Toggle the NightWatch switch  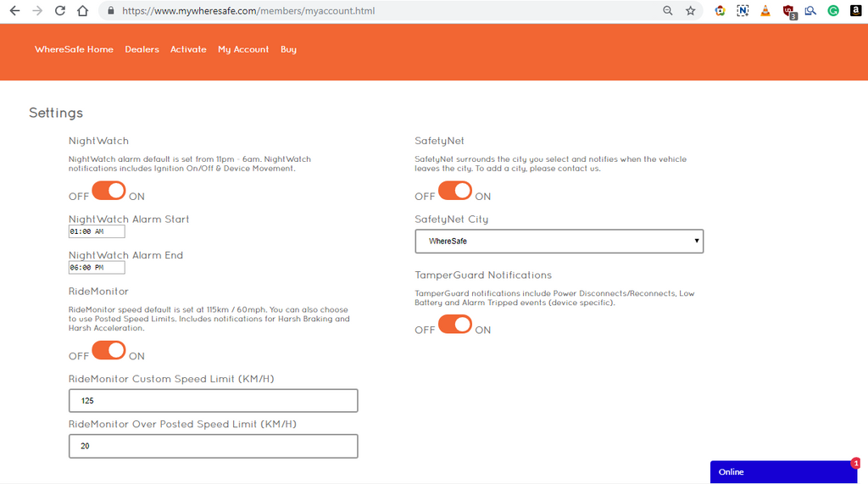tap(108, 191)
